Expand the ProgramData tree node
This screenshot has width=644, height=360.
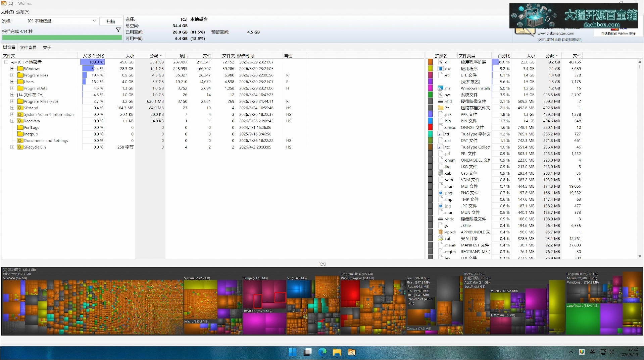click(12, 88)
